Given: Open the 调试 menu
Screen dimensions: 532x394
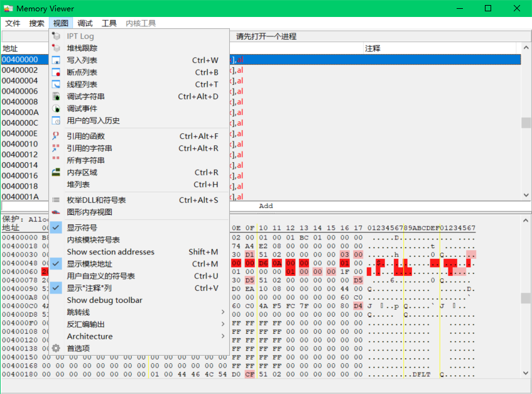Looking at the screenshot, I should click(x=85, y=23).
